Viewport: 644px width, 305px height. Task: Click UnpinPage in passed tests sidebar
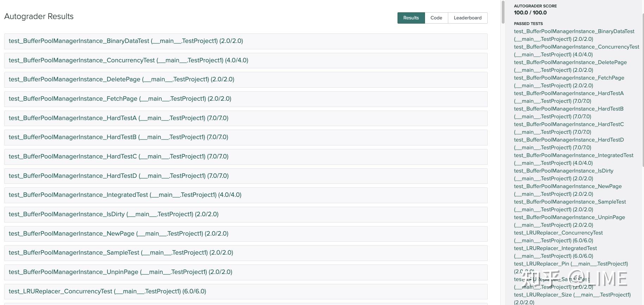(x=569, y=221)
